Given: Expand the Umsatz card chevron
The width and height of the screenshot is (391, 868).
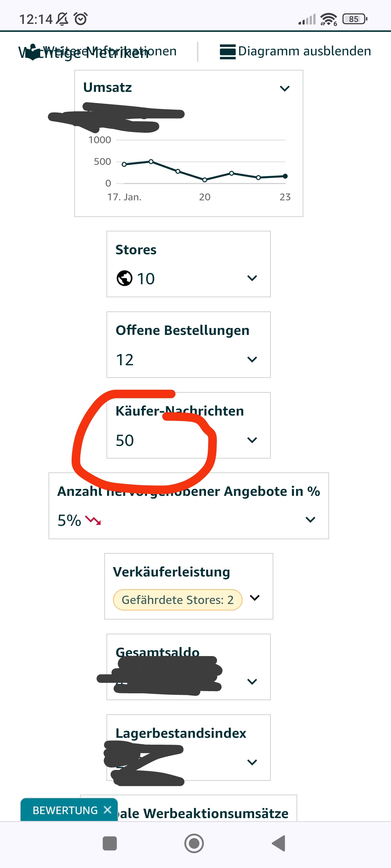Looking at the screenshot, I should (285, 88).
